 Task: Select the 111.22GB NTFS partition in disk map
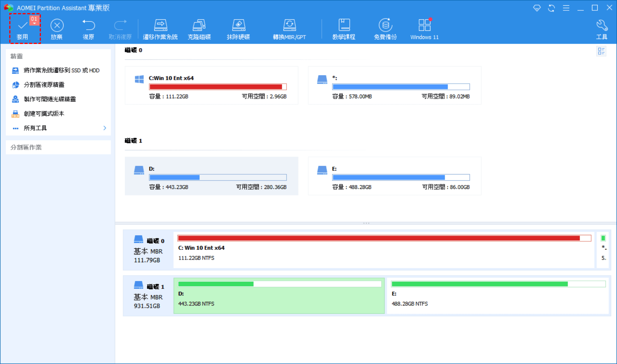384,250
